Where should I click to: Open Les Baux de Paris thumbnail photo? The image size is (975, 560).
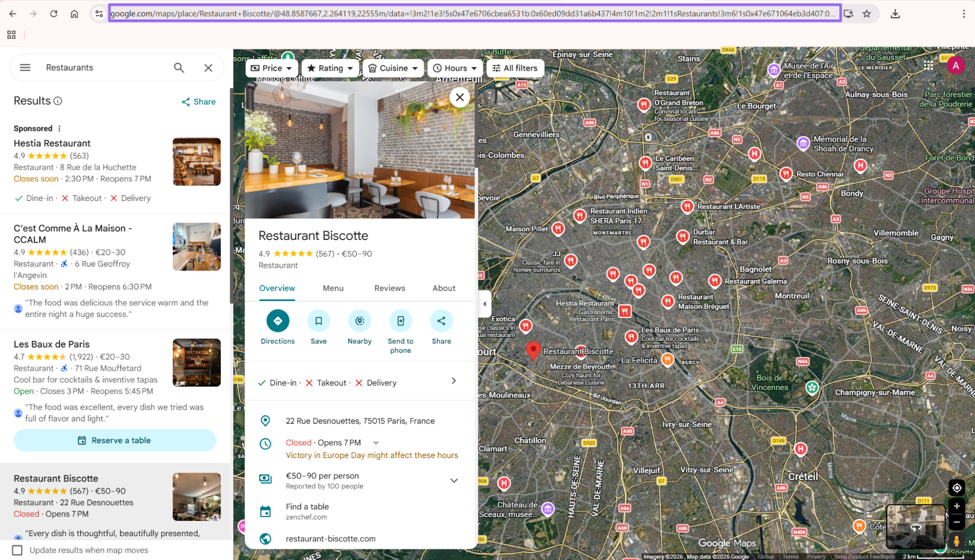click(x=197, y=363)
